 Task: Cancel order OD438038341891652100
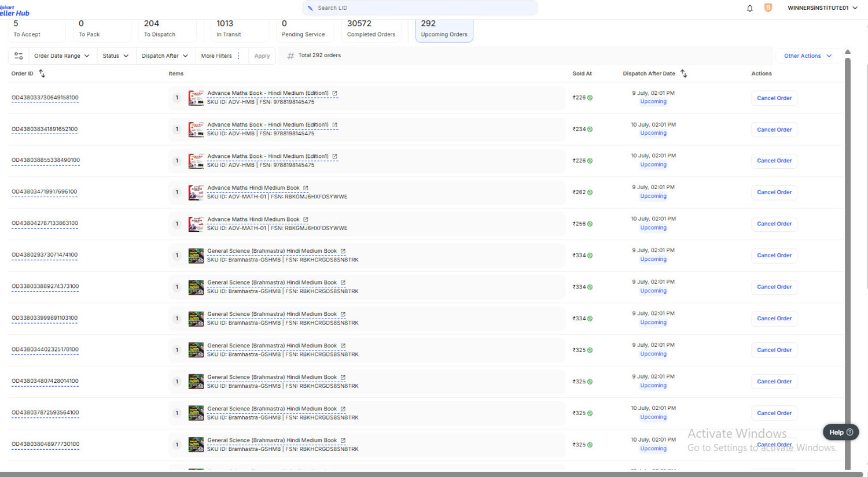pyautogui.click(x=774, y=130)
